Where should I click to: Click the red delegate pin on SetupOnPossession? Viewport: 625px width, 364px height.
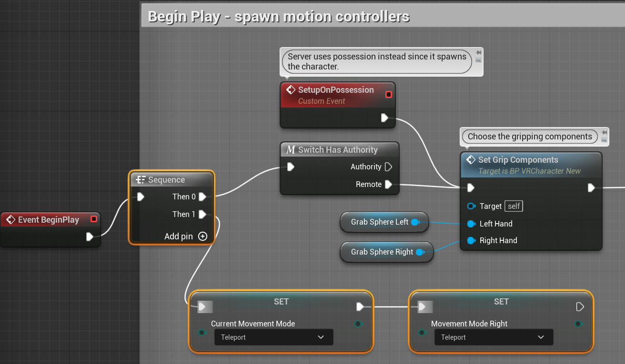389,94
